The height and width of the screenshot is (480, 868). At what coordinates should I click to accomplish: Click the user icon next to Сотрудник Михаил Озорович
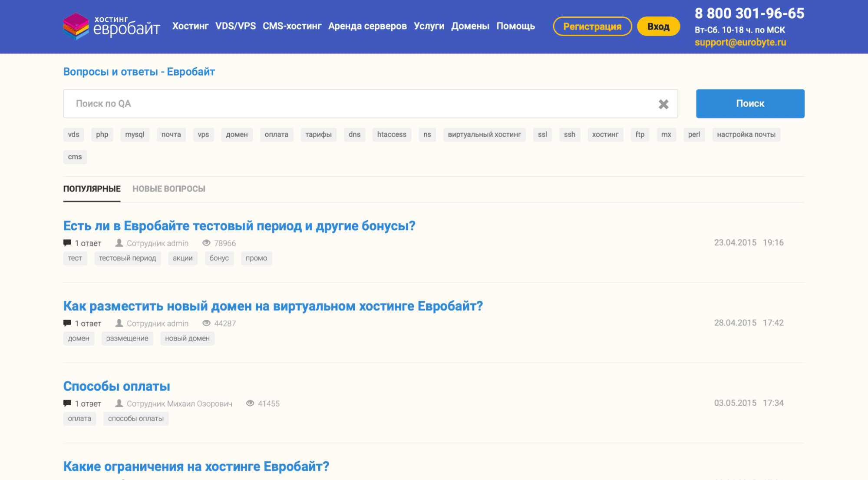[x=119, y=403]
